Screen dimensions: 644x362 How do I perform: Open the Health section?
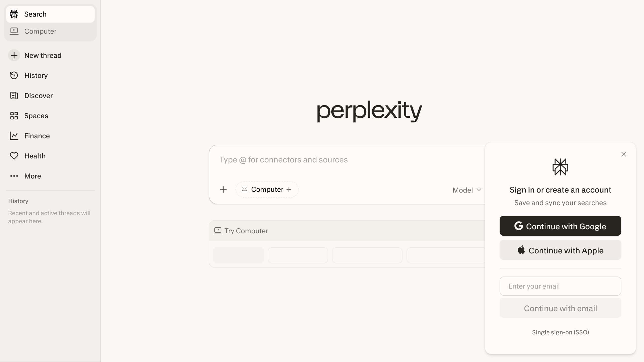pyautogui.click(x=35, y=156)
